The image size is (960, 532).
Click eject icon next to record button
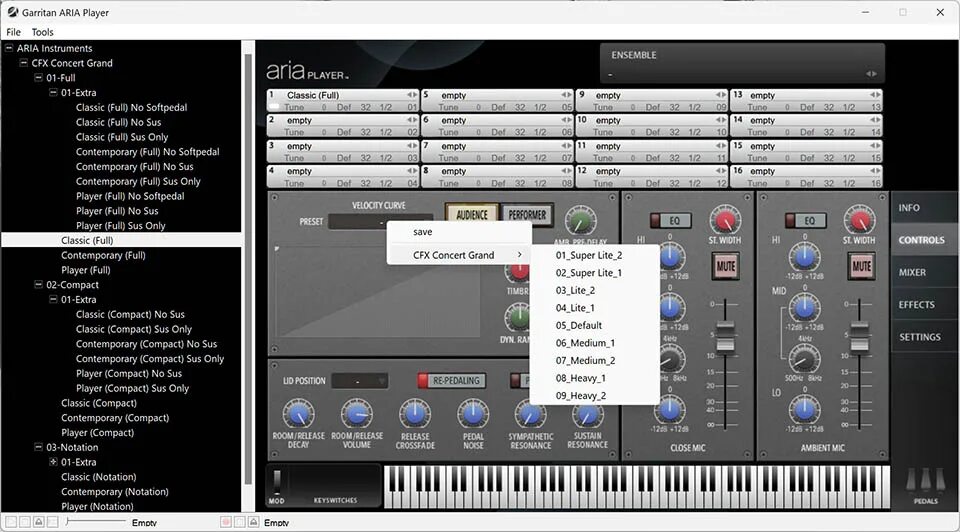click(253, 522)
